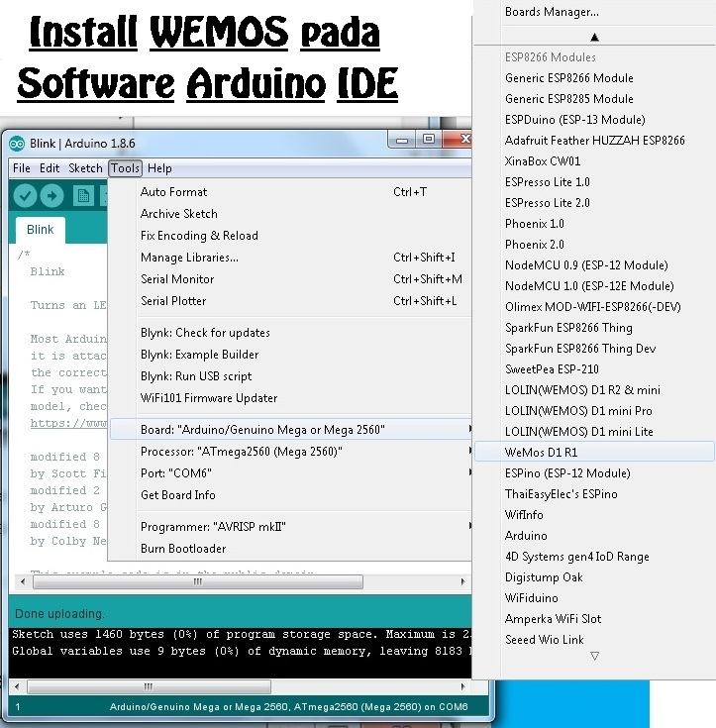Open WiFi101 Firmware Updater

click(290, 398)
